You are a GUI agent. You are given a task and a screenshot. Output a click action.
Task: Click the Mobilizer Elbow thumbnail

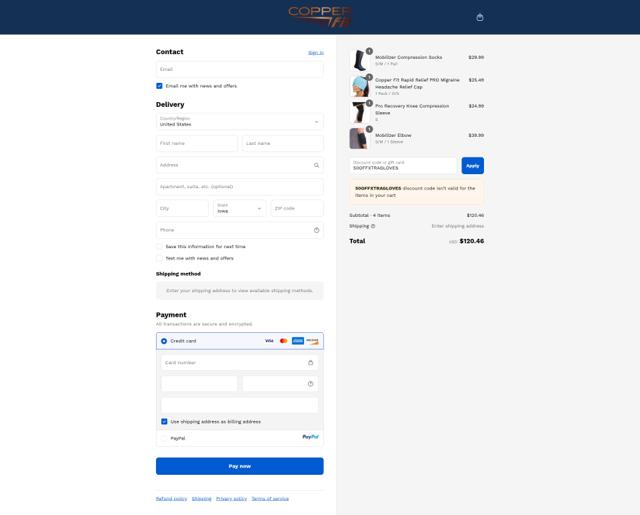click(x=360, y=138)
